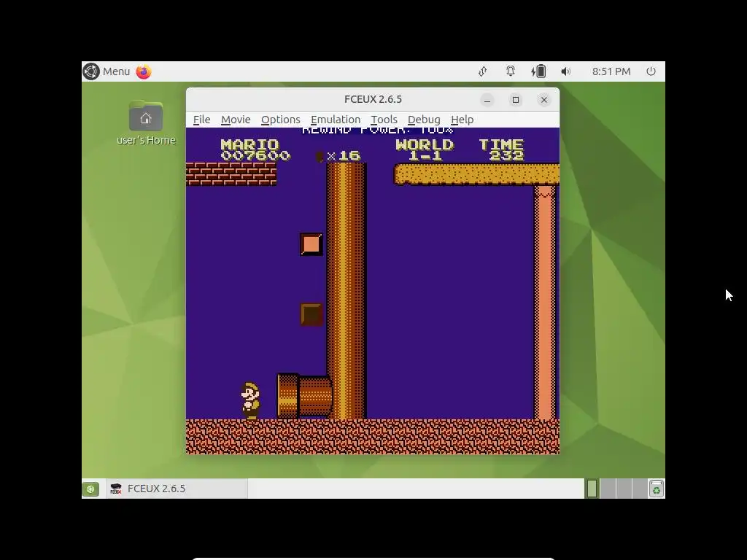This screenshot has width=747, height=560.
Task: Open the Ubuntu MATE Menu button
Action: (107, 71)
